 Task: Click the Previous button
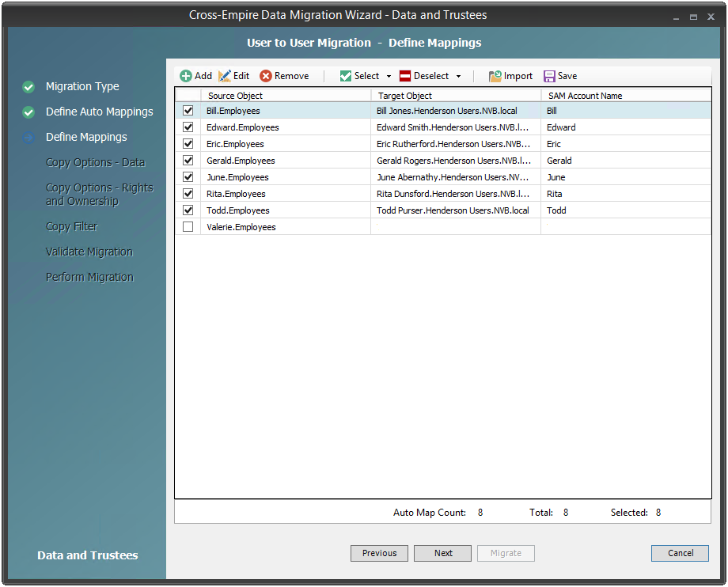(379, 553)
